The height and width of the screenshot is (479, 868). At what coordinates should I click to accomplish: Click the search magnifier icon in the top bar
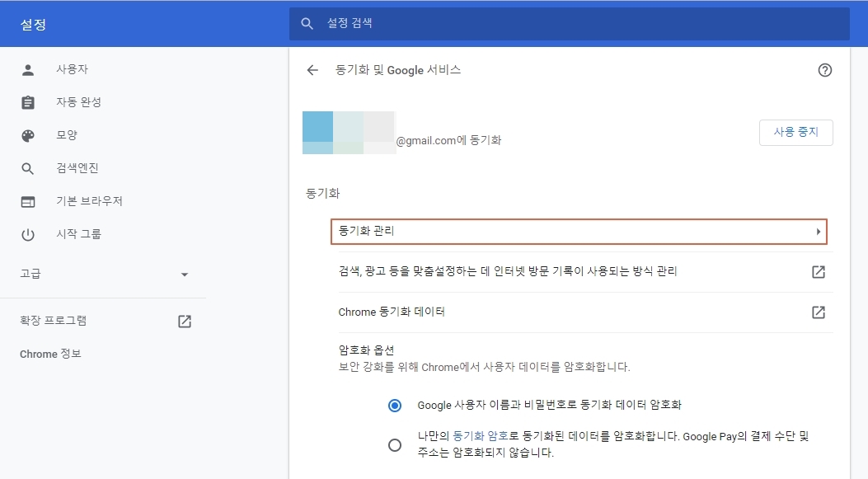tap(307, 23)
